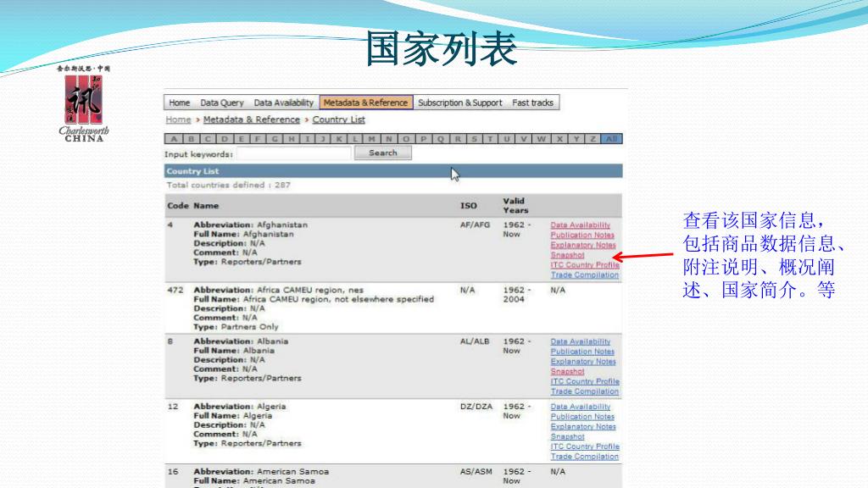868x488 pixels.
Task: Click the Charlesworth China logo
Action: pyautogui.click(x=84, y=103)
